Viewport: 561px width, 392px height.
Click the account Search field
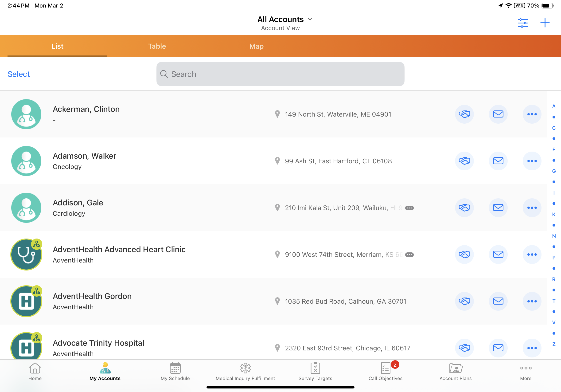pyautogui.click(x=280, y=74)
